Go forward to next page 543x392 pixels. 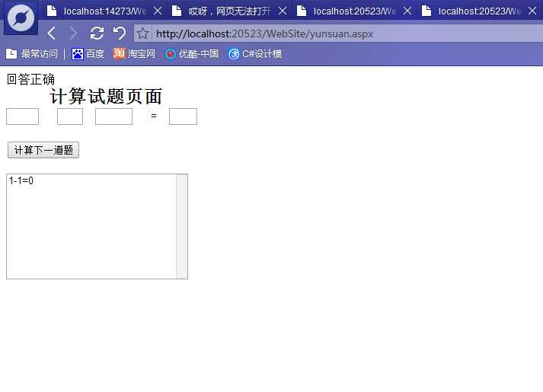click(x=73, y=33)
